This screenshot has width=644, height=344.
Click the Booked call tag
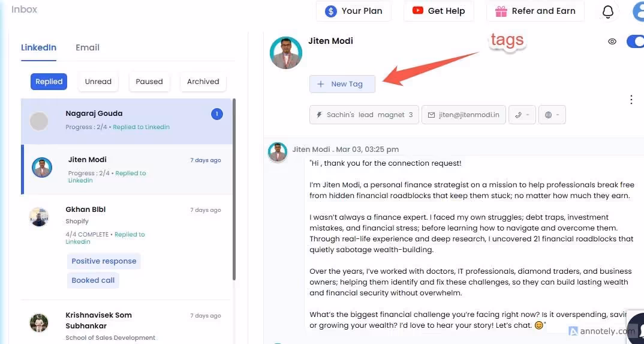tap(93, 280)
